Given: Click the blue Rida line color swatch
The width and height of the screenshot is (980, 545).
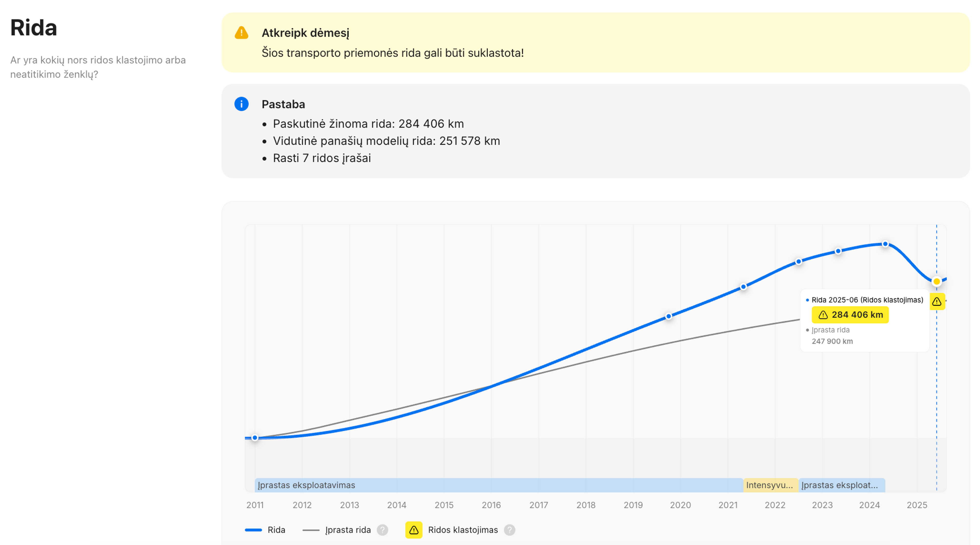Looking at the screenshot, I should [253, 530].
